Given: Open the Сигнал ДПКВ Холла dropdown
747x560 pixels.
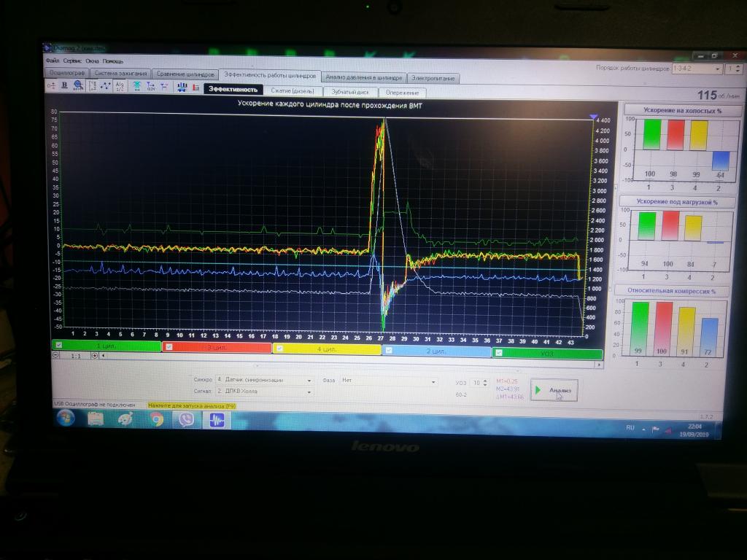Looking at the screenshot, I should pos(264,392).
